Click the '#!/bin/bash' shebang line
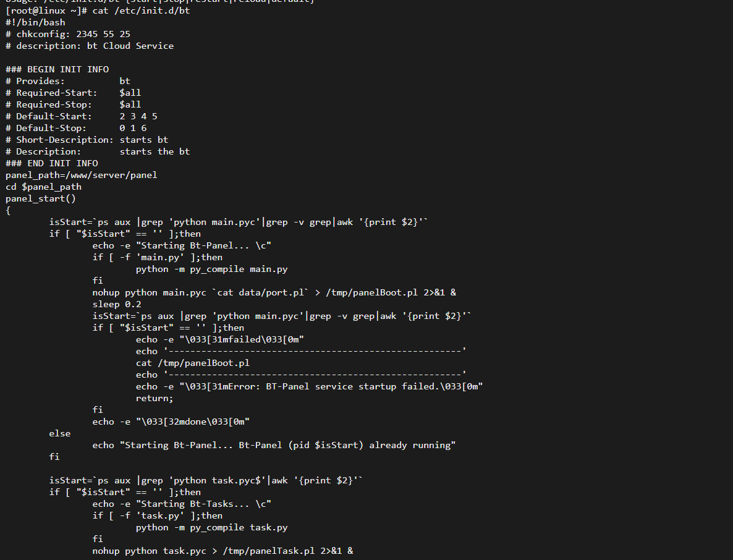 pos(35,22)
